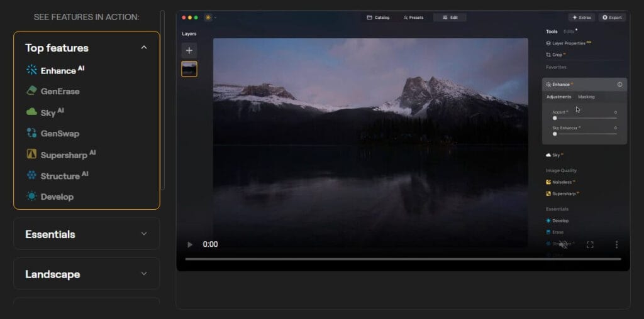Play the feature demo video
This screenshot has width=644, height=319.
(191, 244)
